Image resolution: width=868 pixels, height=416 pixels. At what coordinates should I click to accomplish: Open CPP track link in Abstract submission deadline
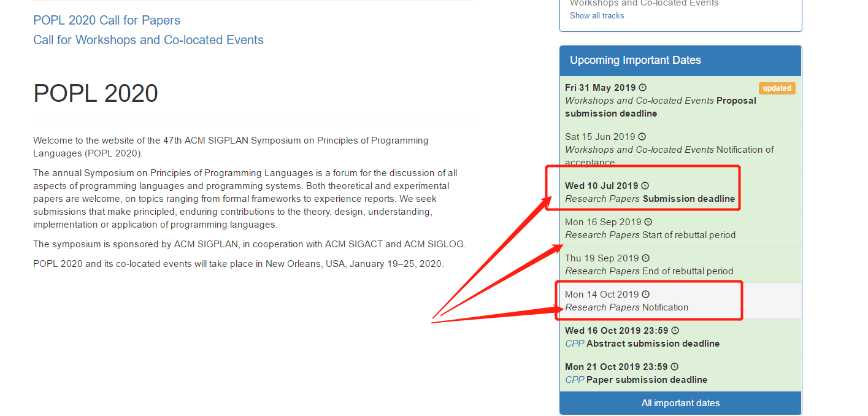pos(574,344)
